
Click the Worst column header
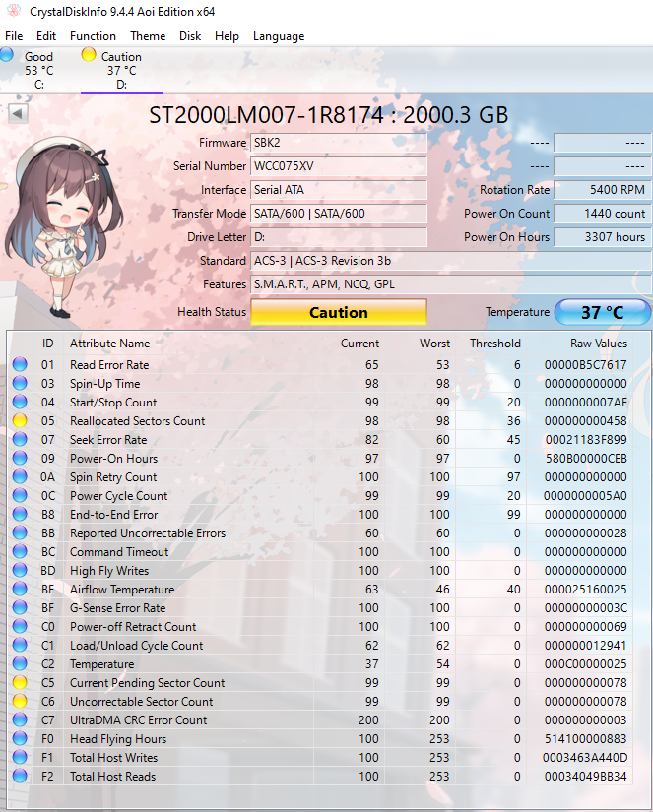(x=434, y=344)
